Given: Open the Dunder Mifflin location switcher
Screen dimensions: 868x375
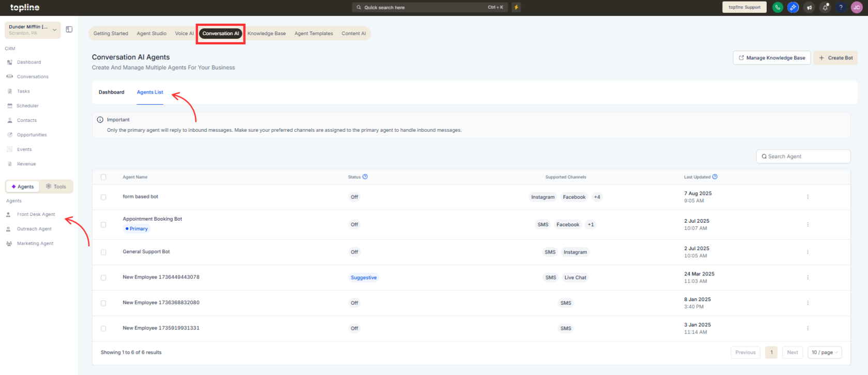Looking at the screenshot, I should click(x=33, y=30).
